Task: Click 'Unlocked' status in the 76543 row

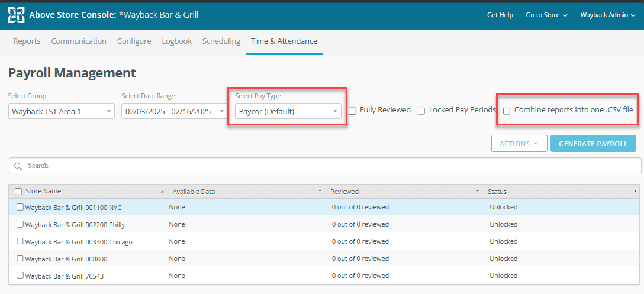Action: coord(504,276)
